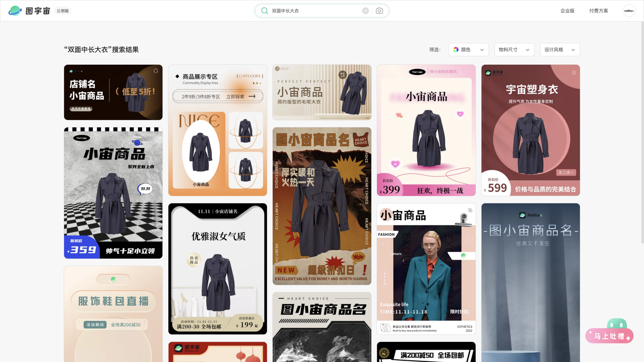644x362 pixels.
Task: Open the 满200减50 全场包邮 template
Action: coord(426,352)
